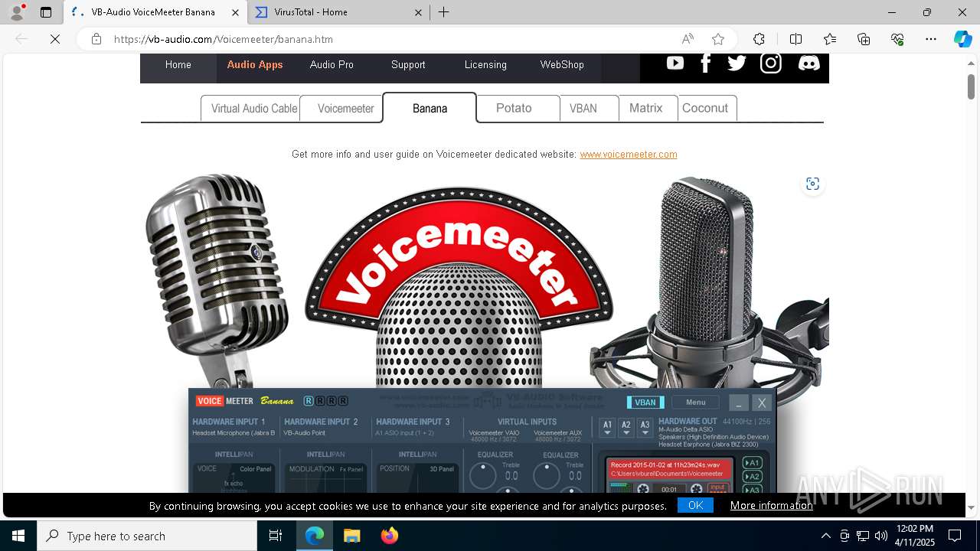
Task: Open the Licensing navigation item
Action: pyautogui.click(x=485, y=64)
